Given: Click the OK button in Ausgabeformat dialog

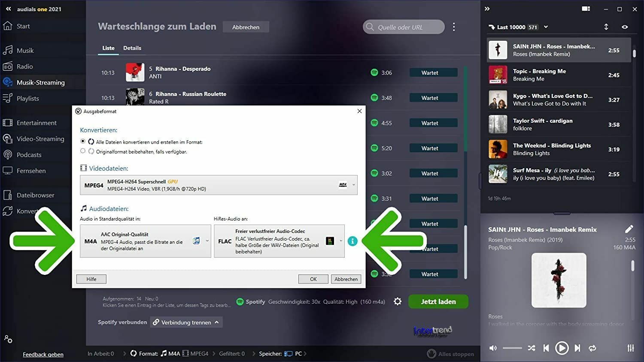Looking at the screenshot, I should coord(313,279).
